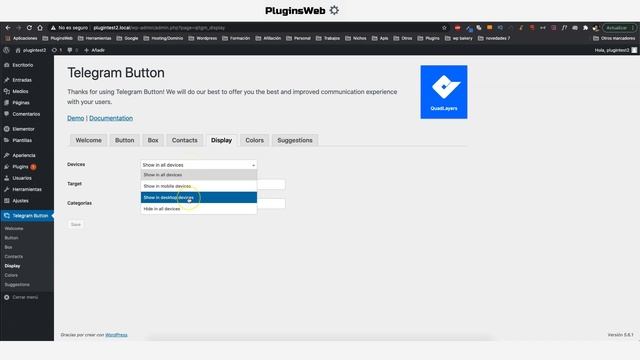Open Colors submenu in sidebar
The width and height of the screenshot is (640, 360).
coord(11,276)
